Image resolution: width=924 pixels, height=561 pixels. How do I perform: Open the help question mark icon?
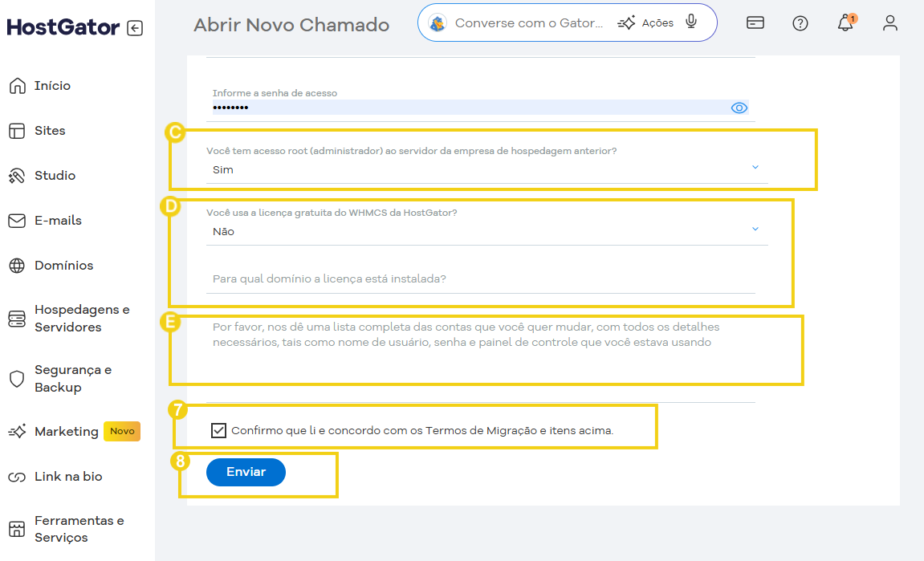tap(800, 23)
